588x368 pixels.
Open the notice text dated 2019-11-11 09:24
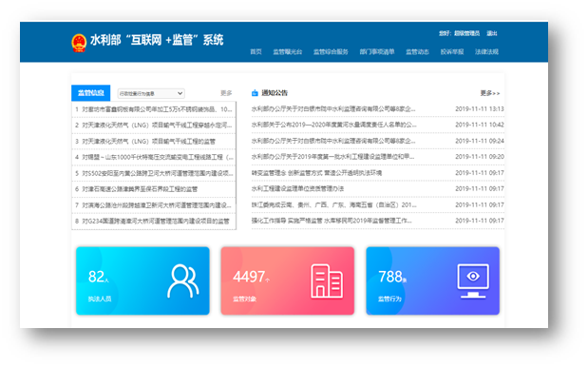333,141
